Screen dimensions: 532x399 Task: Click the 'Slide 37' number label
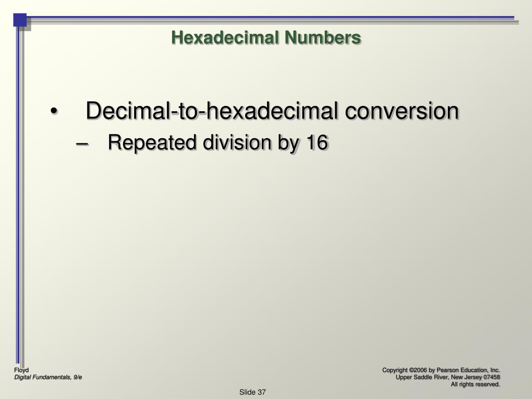pos(252,392)
